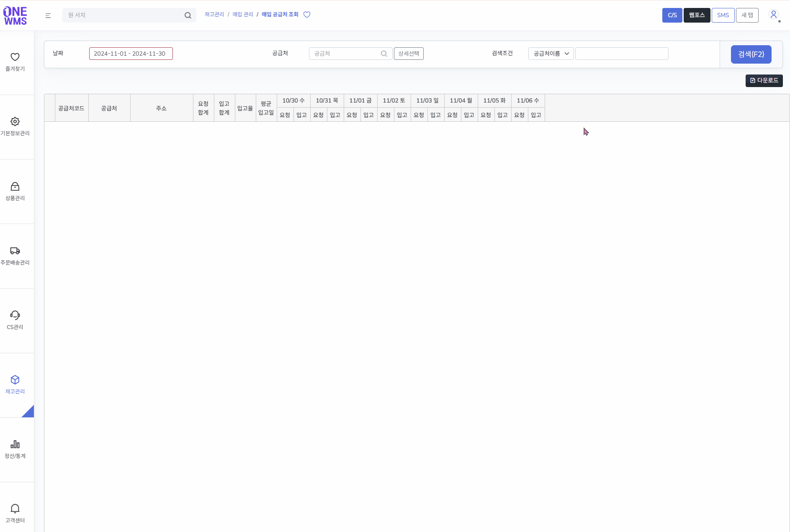This screenshot has height=532, width=790.
Task: Click the 다운로드 download button
Action: click(764, 80)
